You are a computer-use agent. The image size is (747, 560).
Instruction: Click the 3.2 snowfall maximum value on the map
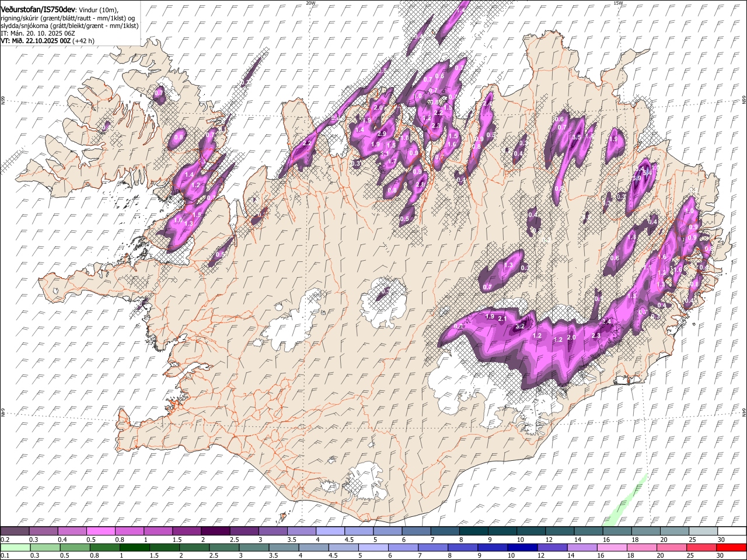click(520, 327)
